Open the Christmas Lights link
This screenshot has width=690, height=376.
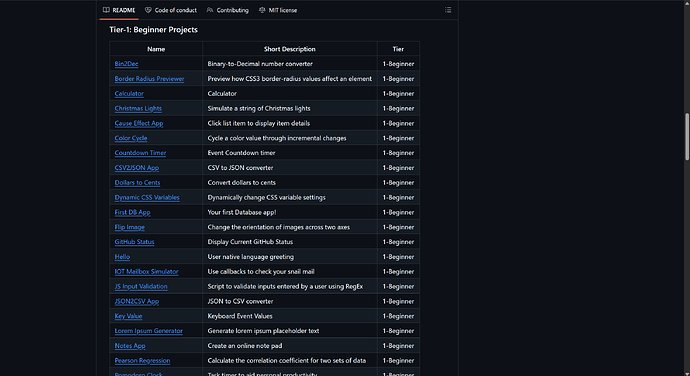pos(138,108)
